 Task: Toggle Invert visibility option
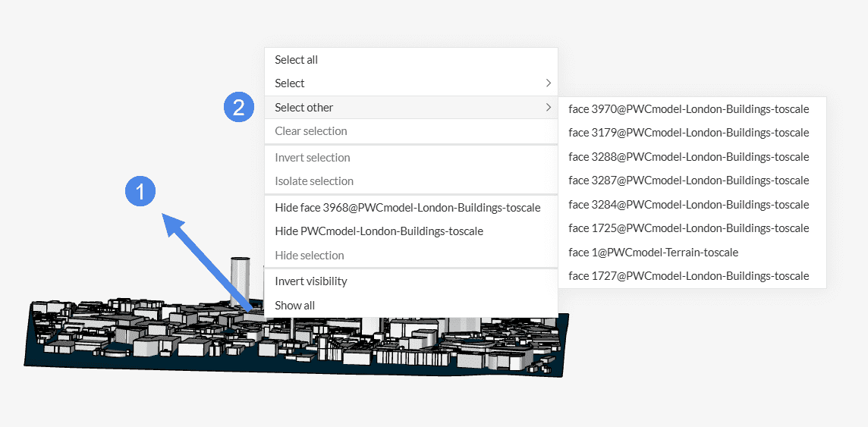click(310, 281)
